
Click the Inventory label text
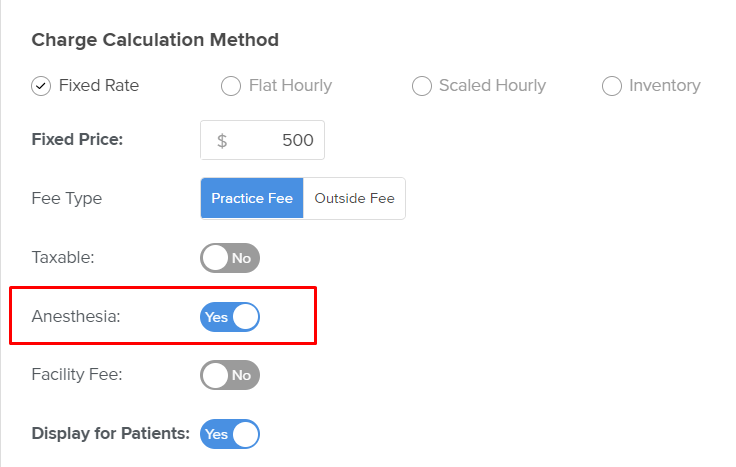pos(665,86)
